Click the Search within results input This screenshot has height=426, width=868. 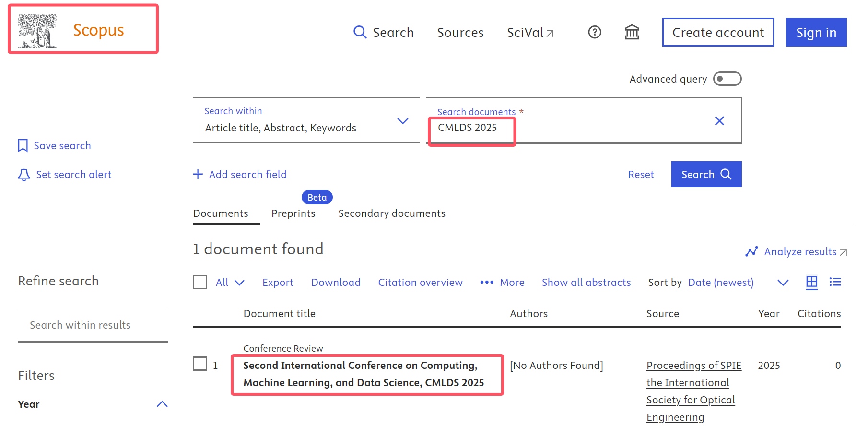[x=93, y=325]
